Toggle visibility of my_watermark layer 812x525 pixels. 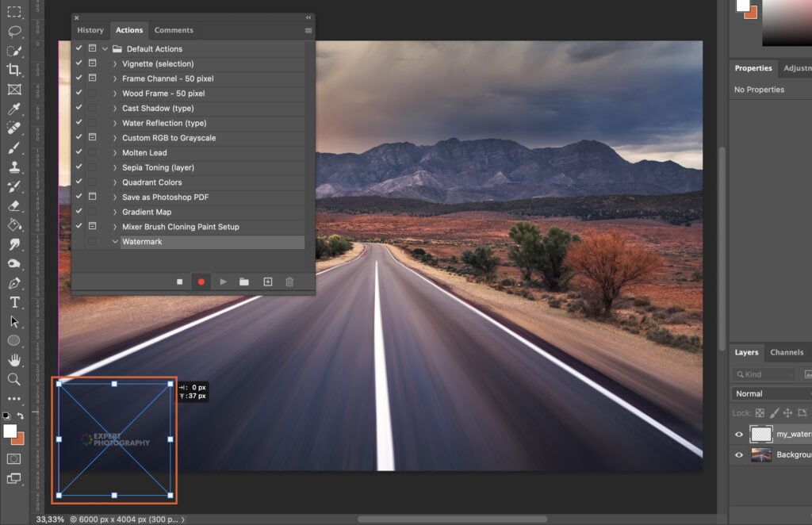738,434
